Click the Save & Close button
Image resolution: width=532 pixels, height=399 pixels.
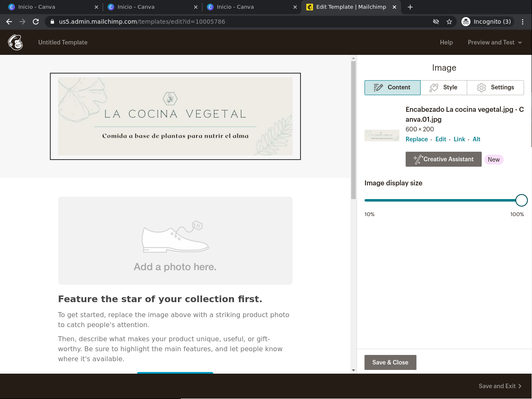point(390,362)
